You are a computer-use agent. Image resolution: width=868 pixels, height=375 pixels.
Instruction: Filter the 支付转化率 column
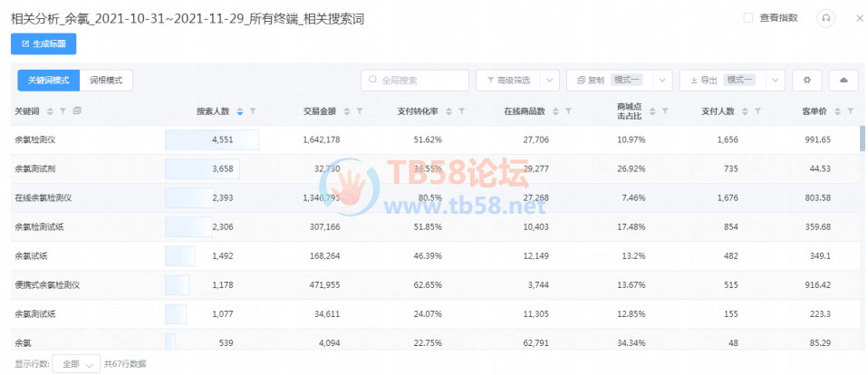click(x=462, y=111)
